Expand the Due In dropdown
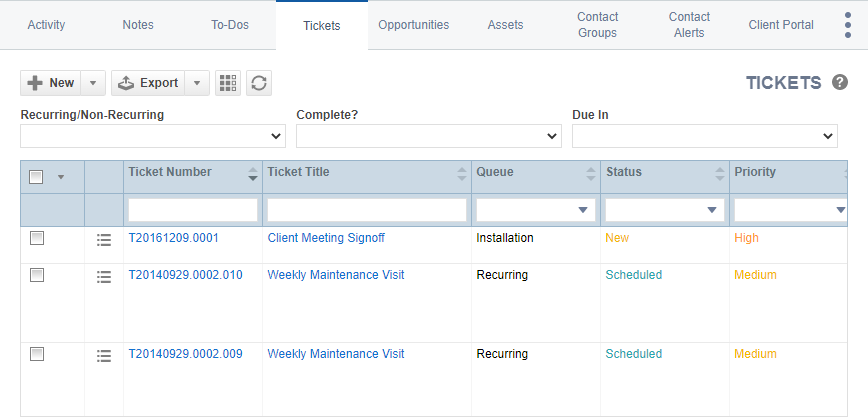 click(704, 136)
